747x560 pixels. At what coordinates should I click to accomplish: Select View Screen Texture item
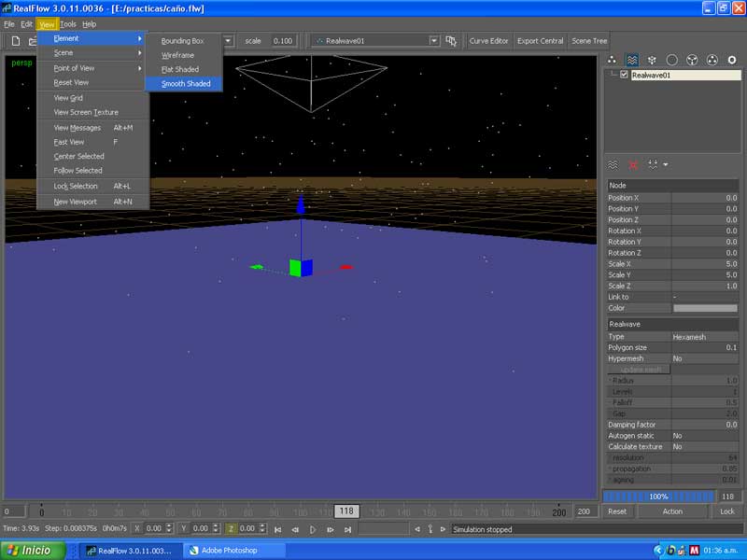93,112
